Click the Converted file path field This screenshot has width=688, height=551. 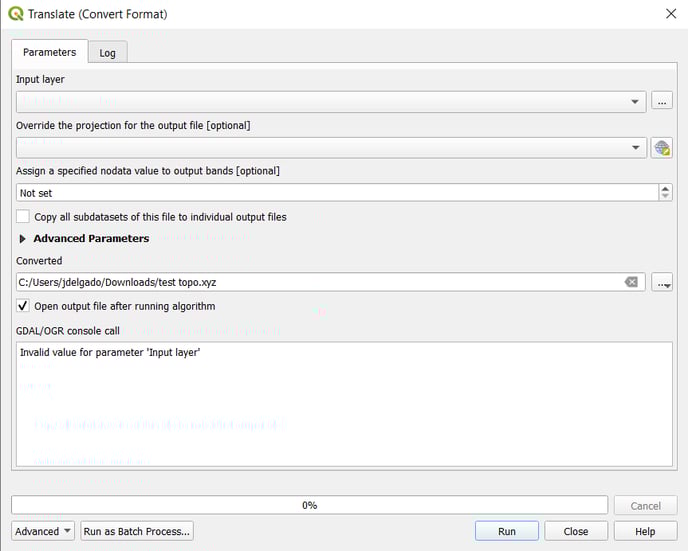click(330, 282)
